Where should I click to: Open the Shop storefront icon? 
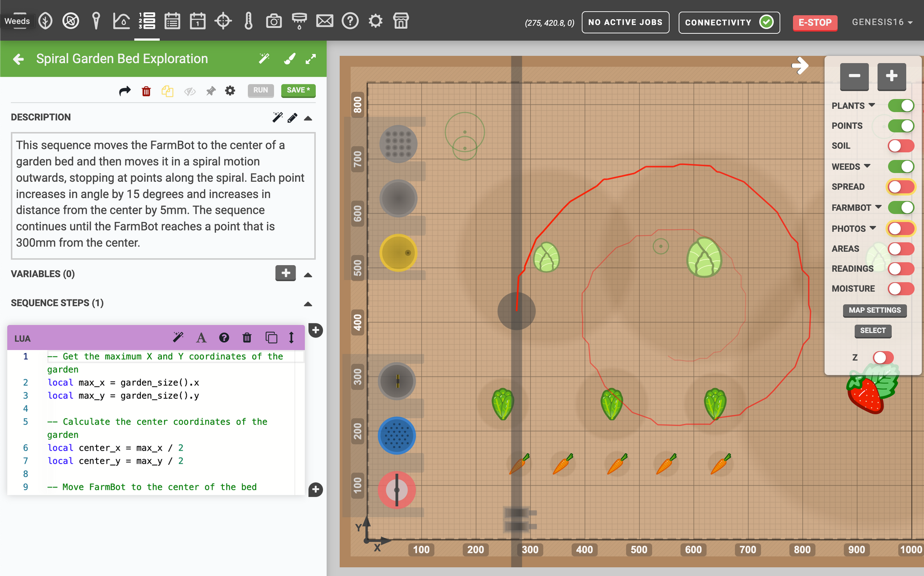tap(401, 21)
